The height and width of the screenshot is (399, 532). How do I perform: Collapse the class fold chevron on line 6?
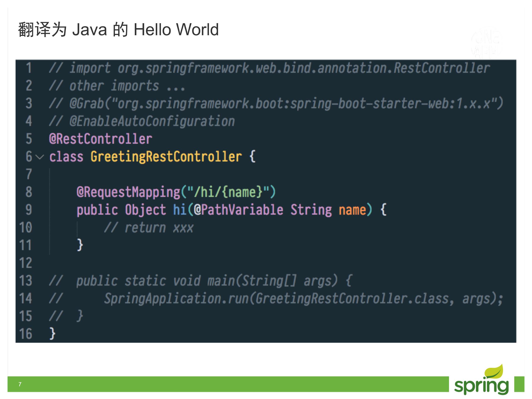pos(40,157)
